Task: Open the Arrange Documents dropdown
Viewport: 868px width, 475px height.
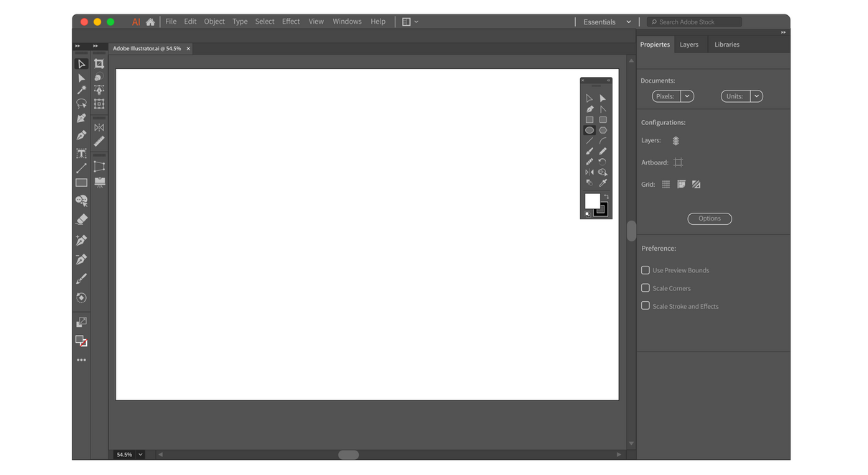Action: (x=410, y=22)
